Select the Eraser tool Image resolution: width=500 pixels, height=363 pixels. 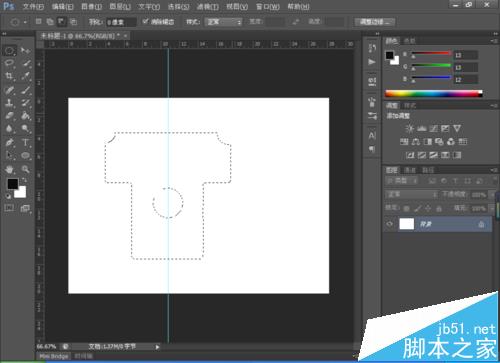click(x=9, y=116)
